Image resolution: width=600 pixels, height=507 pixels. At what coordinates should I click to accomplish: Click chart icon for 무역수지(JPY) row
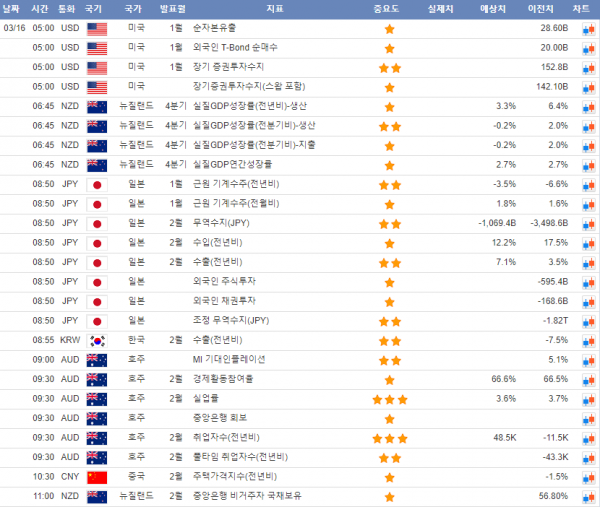coord(587,224)
